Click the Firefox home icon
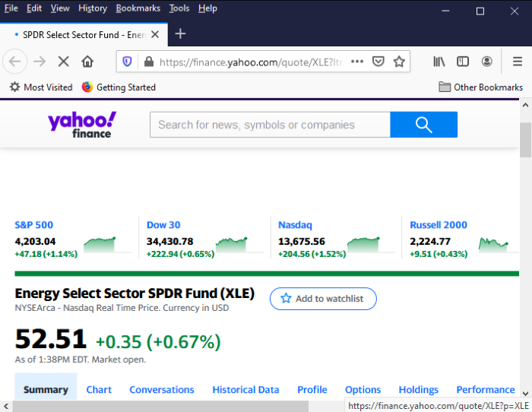Screen dimensions: 532x412 click(x=87, y=62)
